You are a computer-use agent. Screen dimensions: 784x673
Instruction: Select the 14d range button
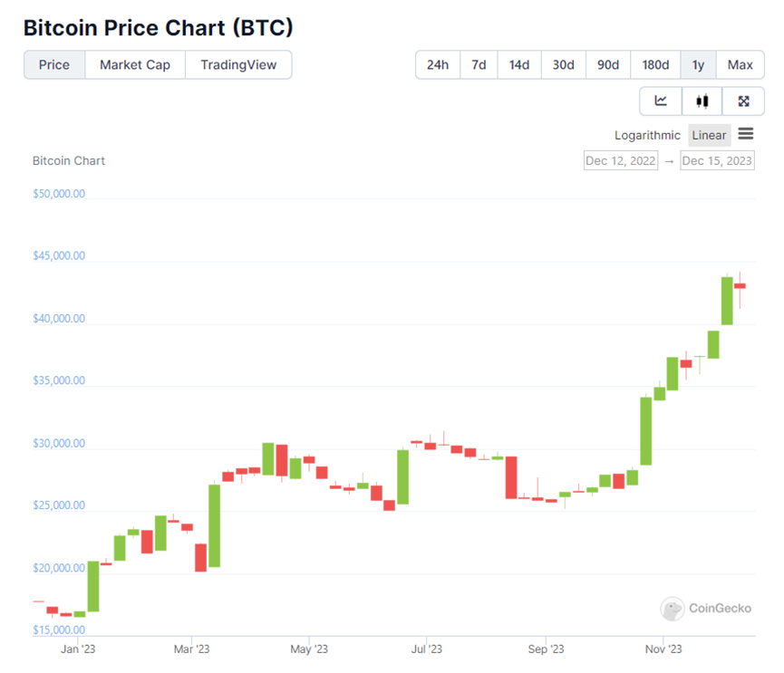519,65
